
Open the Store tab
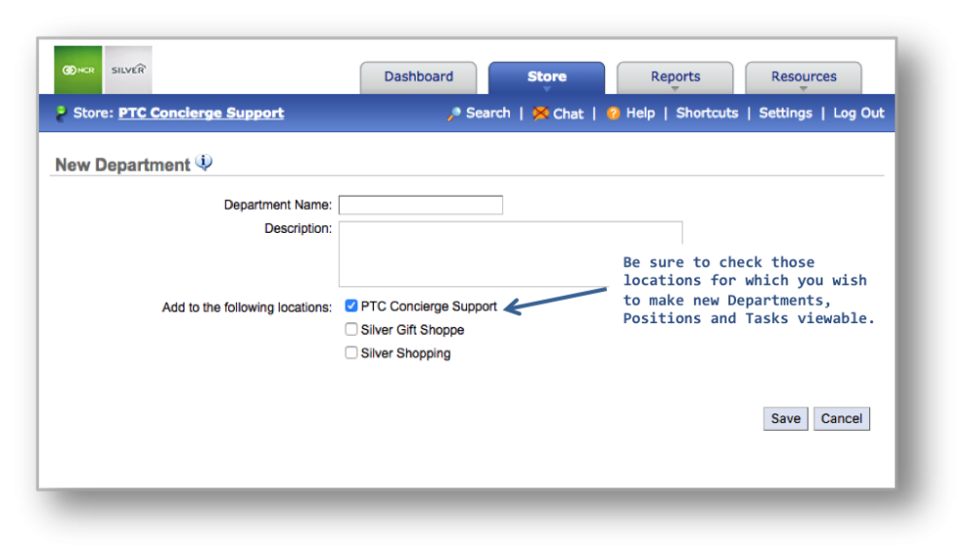547,77
